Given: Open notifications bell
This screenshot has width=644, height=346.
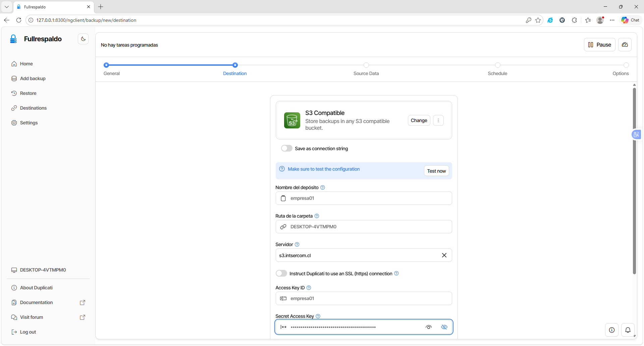Looking at the screenshot, I should coord(628,330).
